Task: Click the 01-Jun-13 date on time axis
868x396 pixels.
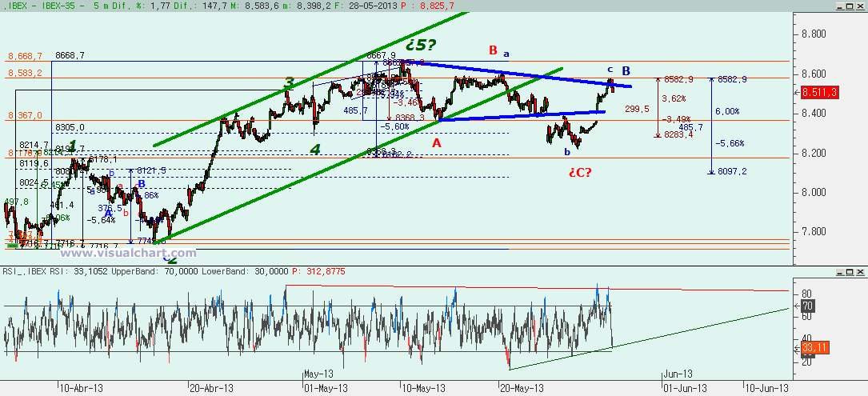Action: [x=685, y=388]
